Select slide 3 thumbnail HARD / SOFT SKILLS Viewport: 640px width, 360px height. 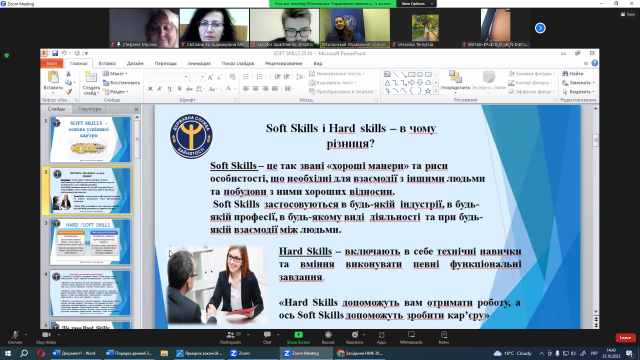tap(90, 242)
